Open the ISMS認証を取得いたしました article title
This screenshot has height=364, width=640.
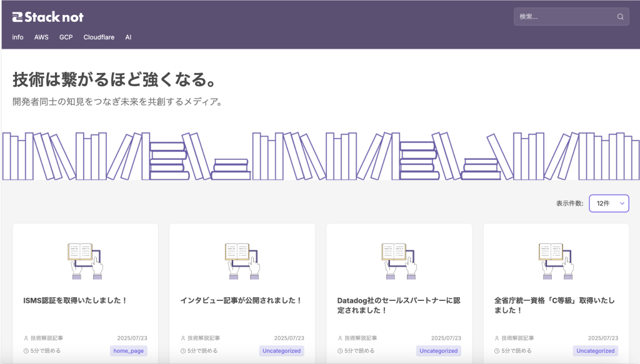coord(75,300)
